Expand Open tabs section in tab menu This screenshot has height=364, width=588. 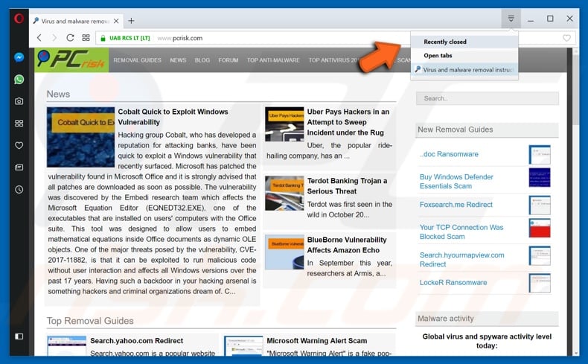pos(464,56)
